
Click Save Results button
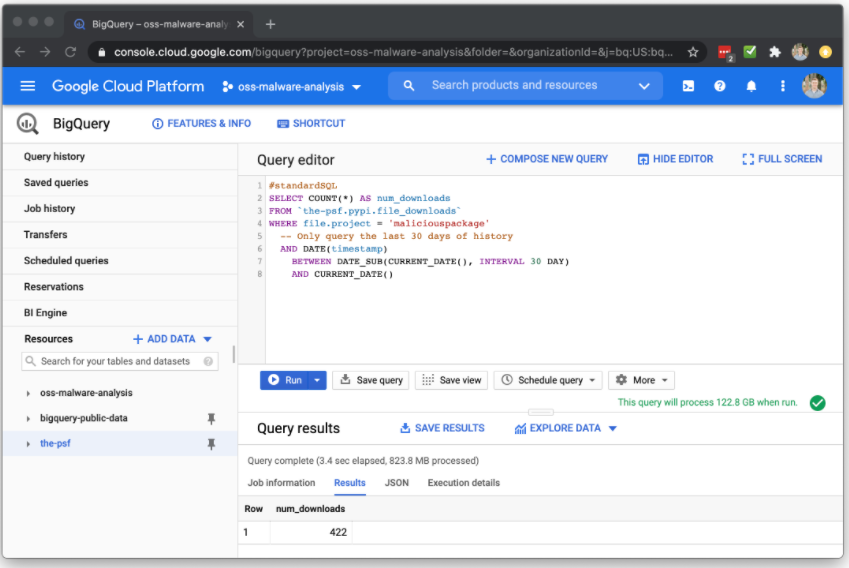(x=442, y=428)
